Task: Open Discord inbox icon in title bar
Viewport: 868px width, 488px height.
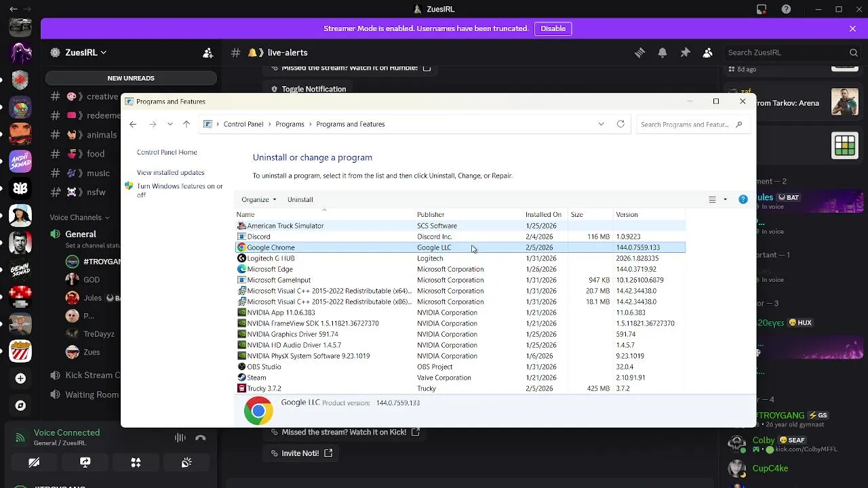Action: [x=762, y=9]
